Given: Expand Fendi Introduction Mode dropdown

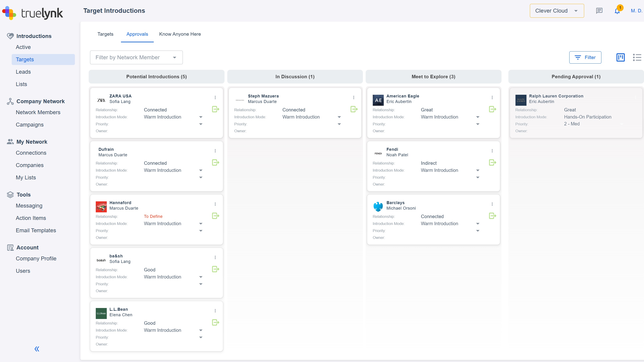Looking at the screenshot, I should tap(478, 170).
